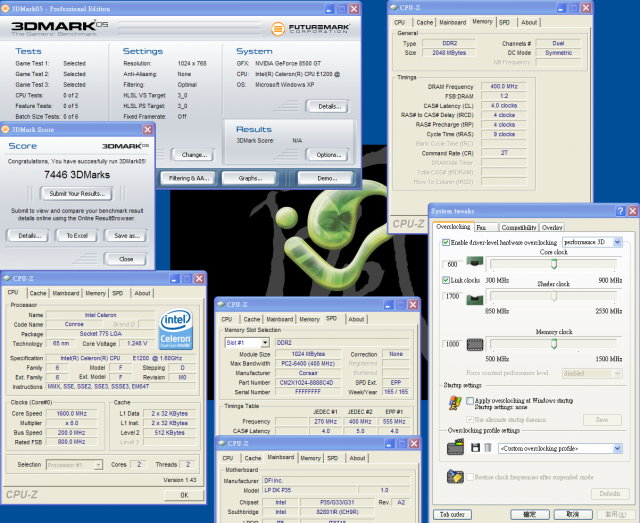
Task: Click the Defaults button in System tweaks
Action: click(x=610, y=494)
